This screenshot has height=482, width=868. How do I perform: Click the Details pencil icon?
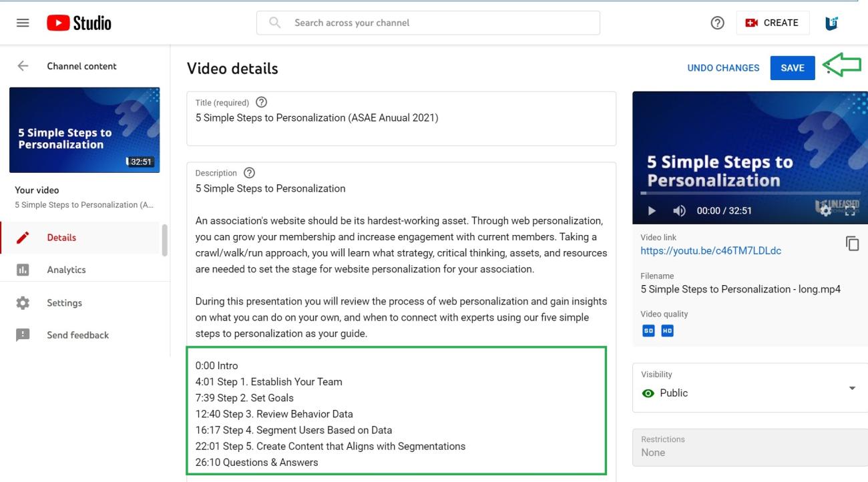coord(23,238)
